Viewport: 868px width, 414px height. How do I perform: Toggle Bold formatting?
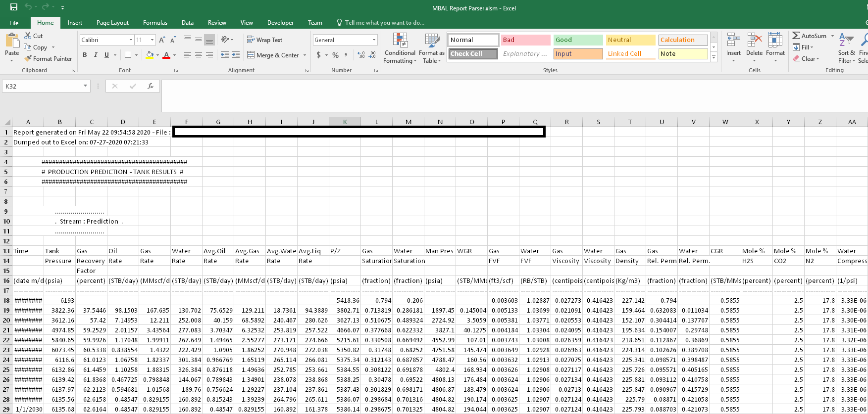[85, 55]
